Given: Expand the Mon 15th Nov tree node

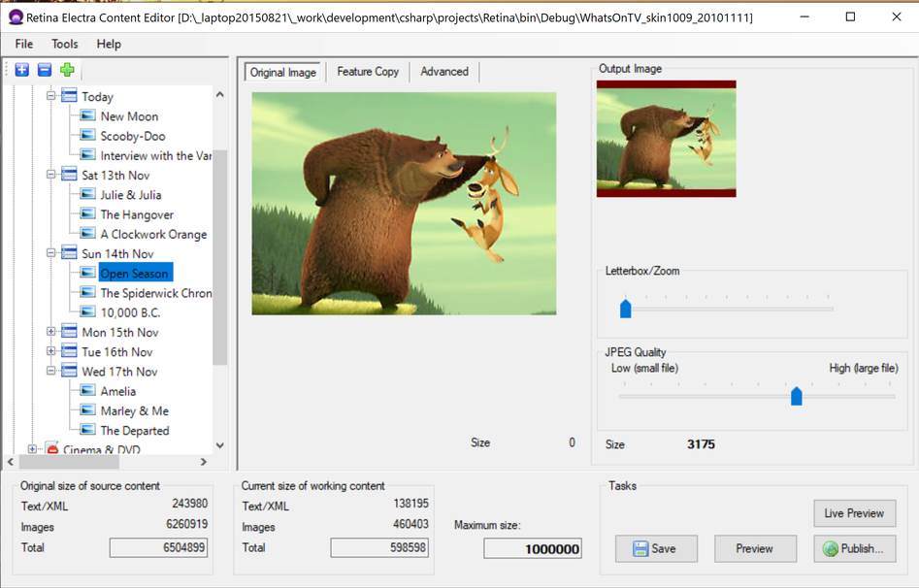Looking at the screenshot, I should (x=51, y=333).
